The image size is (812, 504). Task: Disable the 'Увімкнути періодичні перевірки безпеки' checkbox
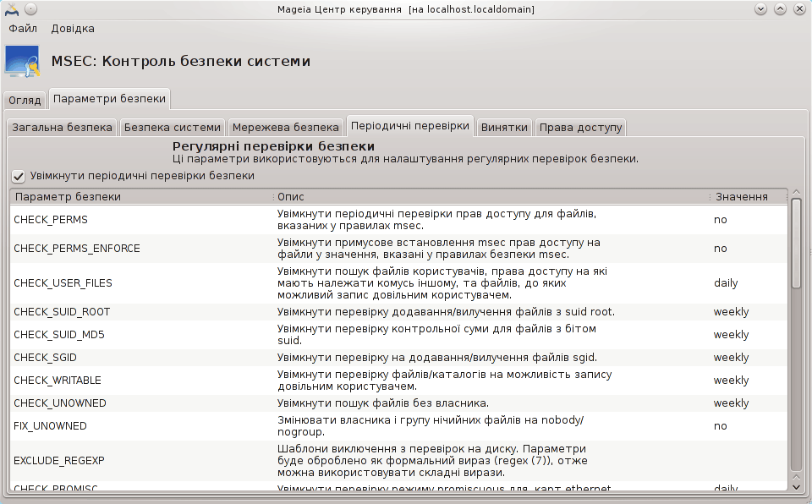18,177
